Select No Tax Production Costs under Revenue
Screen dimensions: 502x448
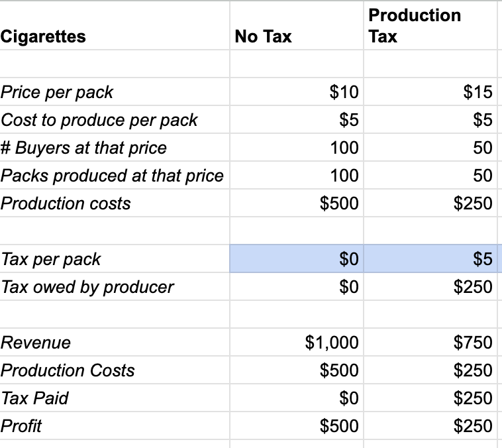[x=297, y=370]
